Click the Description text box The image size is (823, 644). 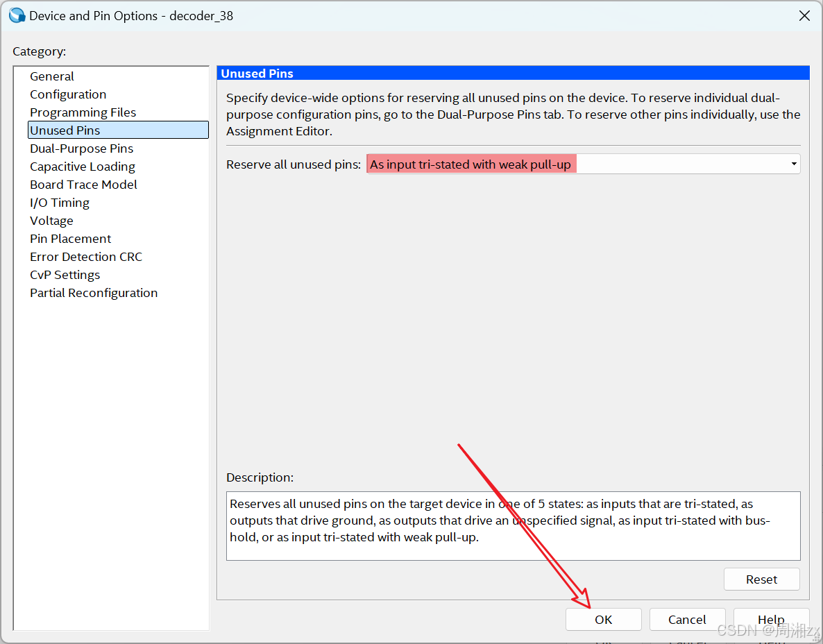click(513, 526)
